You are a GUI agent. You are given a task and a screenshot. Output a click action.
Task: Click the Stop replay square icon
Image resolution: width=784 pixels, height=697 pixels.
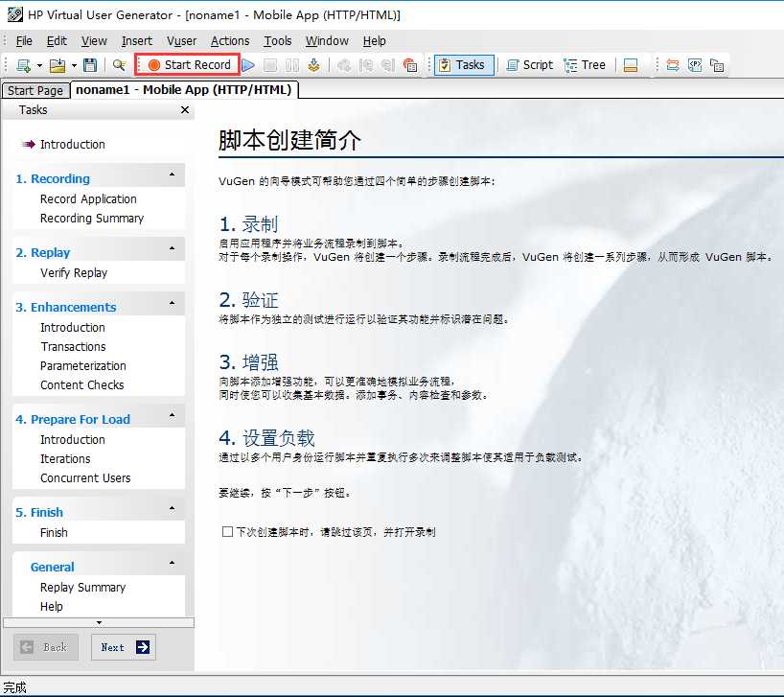(x=270, y=65)
